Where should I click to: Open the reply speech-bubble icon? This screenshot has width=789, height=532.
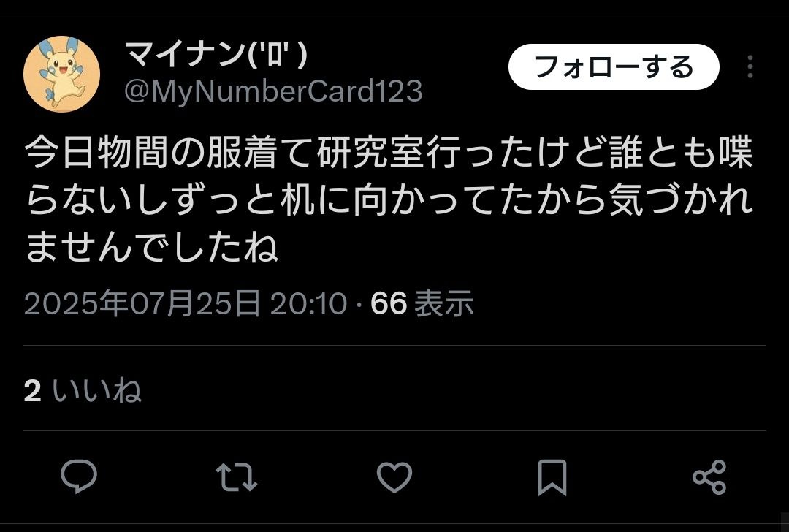(x=79, y=476)
